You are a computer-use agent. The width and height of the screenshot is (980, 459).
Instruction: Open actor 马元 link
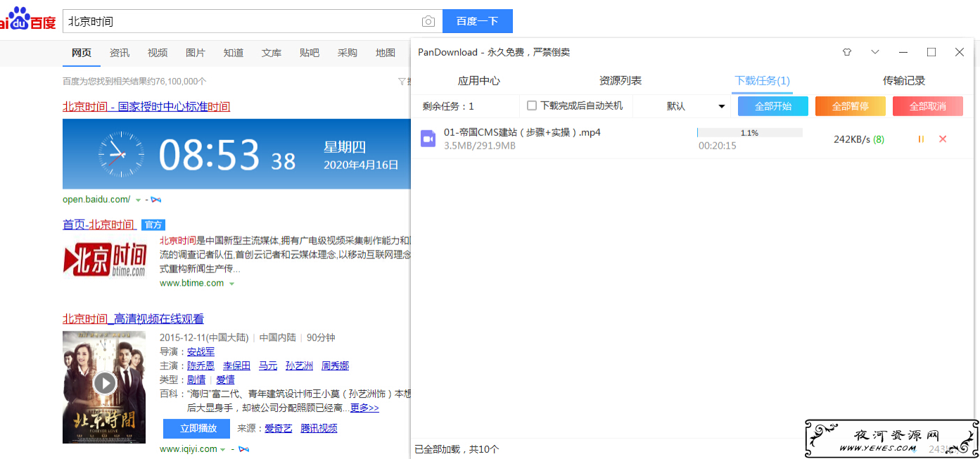pyautogui.click(x=268, y=366)
